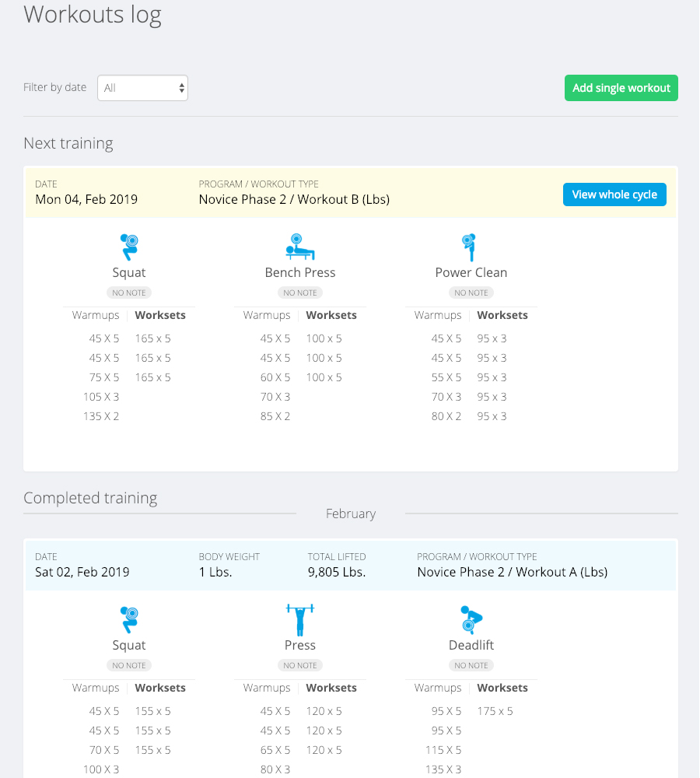The width and height of the screenshot is (700, 778).
Task: Click the Mon 04, Feb 2019 workout date
Action: pyautogui.click(x=86, y=199)
